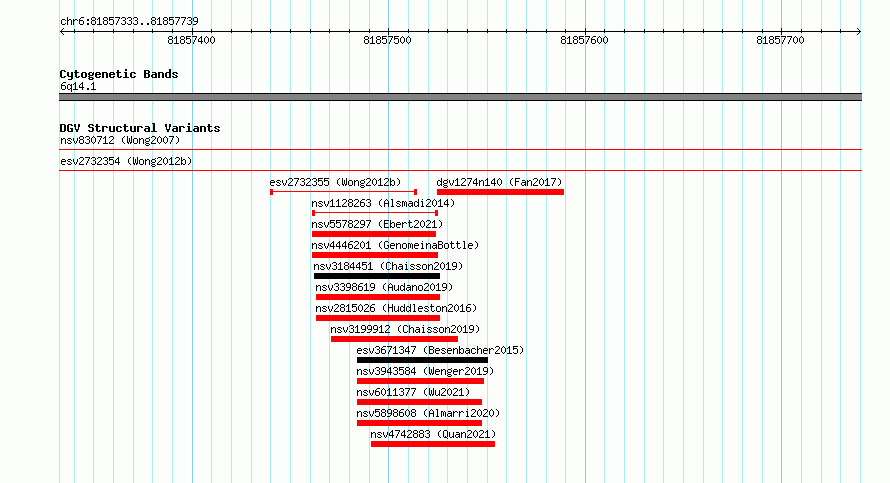Click the 81857400 ruler position
This screenshot has height=483, width=890.
pyautogui.click(x=192, y=40)
